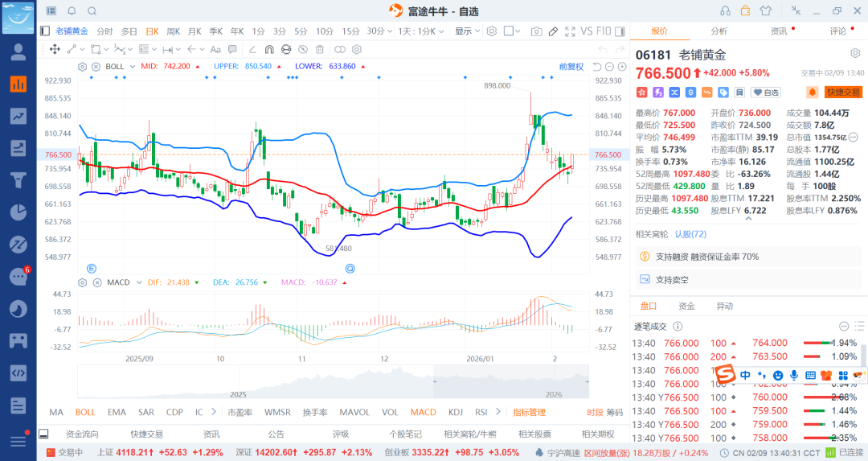Toggle the 时段 session display option
Screen dimensions: 868x461
click(x=595, y=412)
